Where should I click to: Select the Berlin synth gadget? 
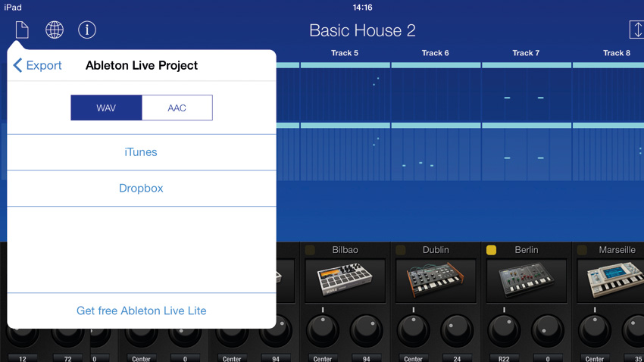527,280
